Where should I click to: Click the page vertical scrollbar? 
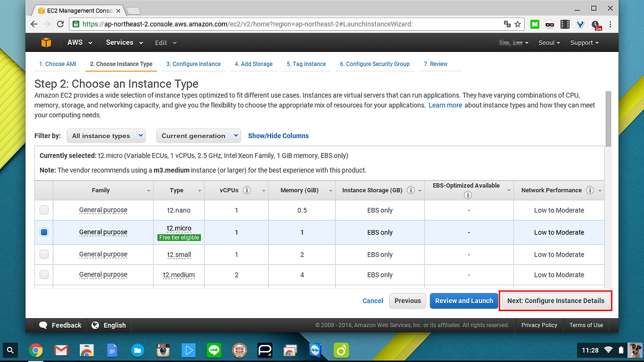608,118
